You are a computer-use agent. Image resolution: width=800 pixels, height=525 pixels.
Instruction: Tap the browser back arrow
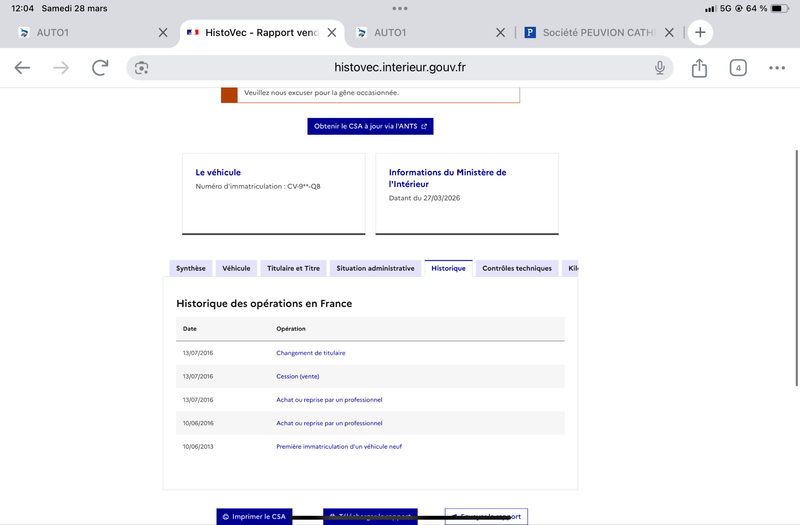(x=22, y=67)
